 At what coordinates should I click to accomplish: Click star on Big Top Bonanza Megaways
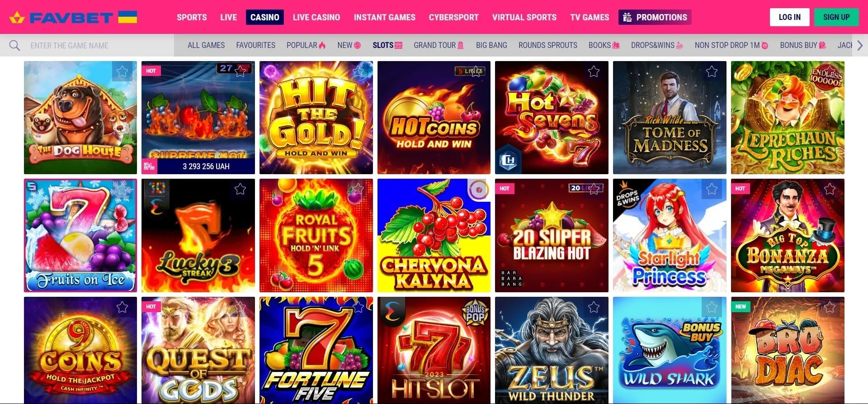pos(830,189)
